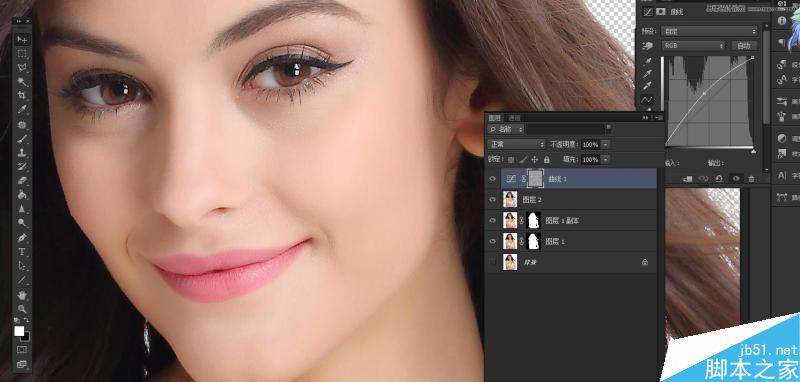Select the Eraser tool
This screenshot has height=382, width=800.
22,180
